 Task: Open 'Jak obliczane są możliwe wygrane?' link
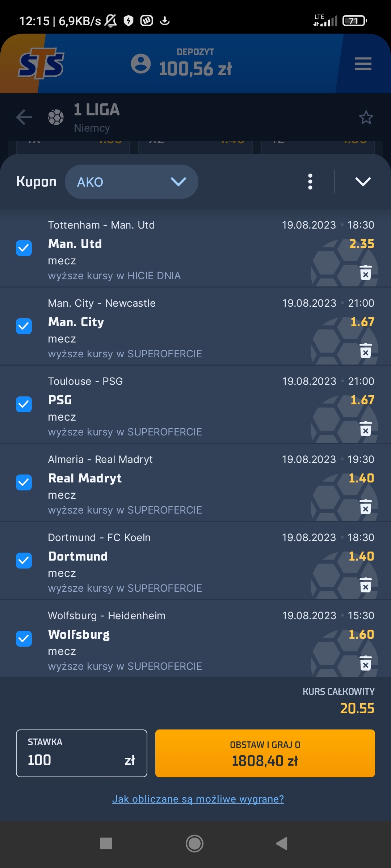[198, 799]
